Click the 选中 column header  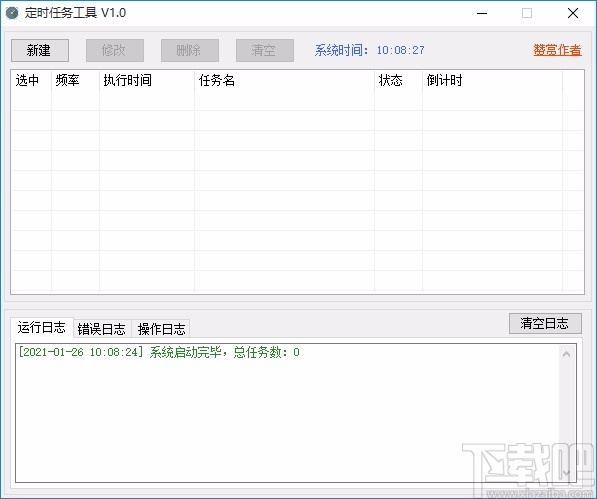point(31,80)
